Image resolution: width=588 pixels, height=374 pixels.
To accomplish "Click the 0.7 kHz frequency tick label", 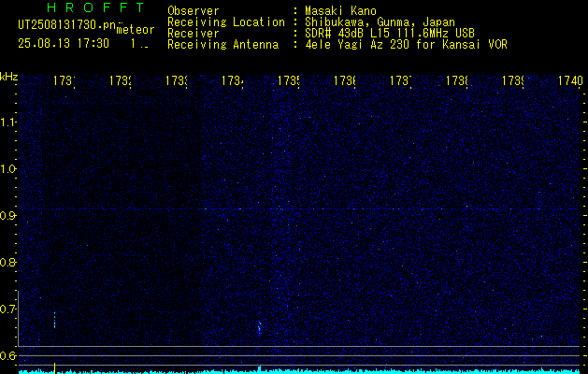I will click(x=7, y=309).
